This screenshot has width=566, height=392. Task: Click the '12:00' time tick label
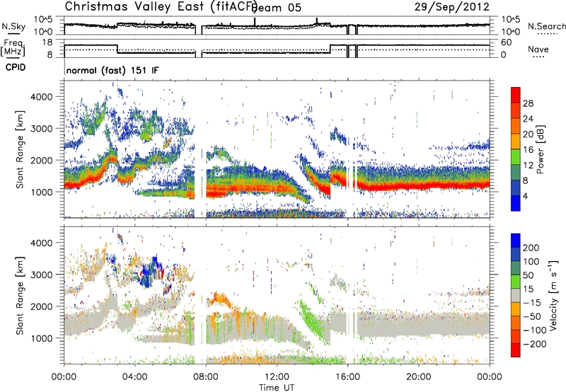pos(277,377)
